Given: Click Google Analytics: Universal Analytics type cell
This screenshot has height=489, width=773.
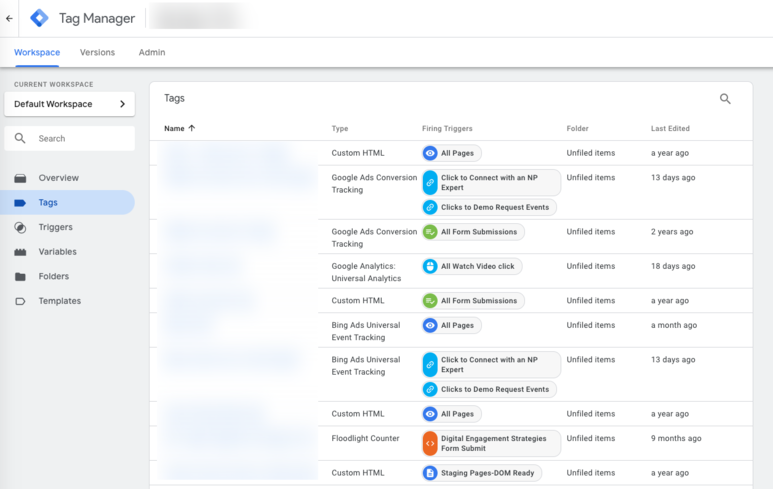Looking at the screenshot, I should tap(366, 272).
